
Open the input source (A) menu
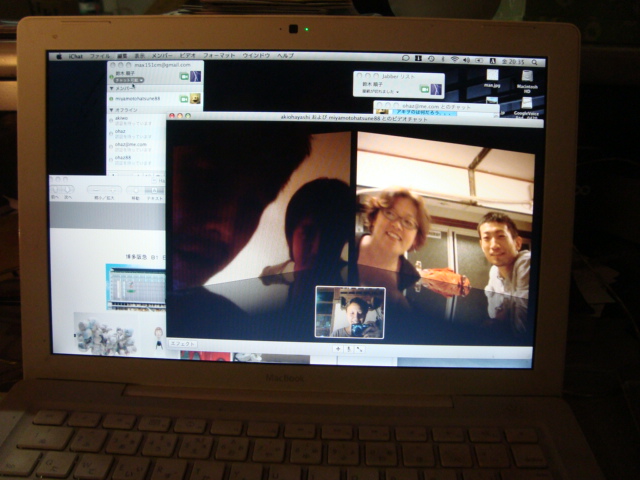pos(492,61)
